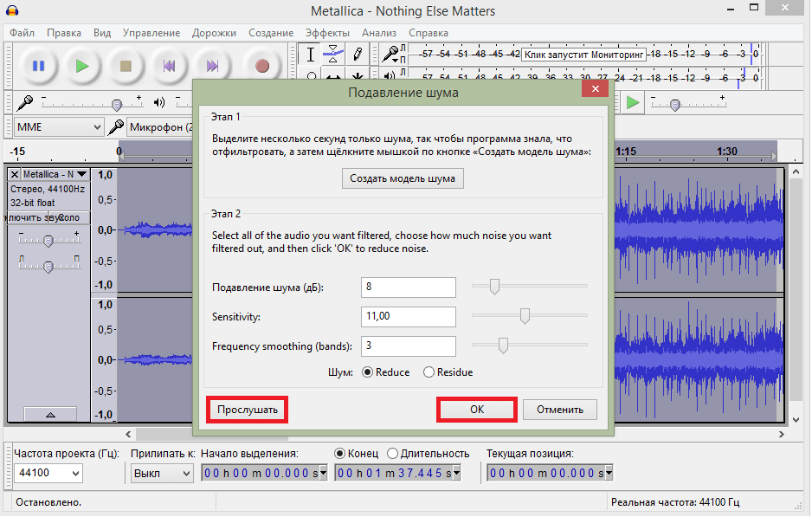Open the Эффекты menu

pyautogui.click(x=327, y=33)
